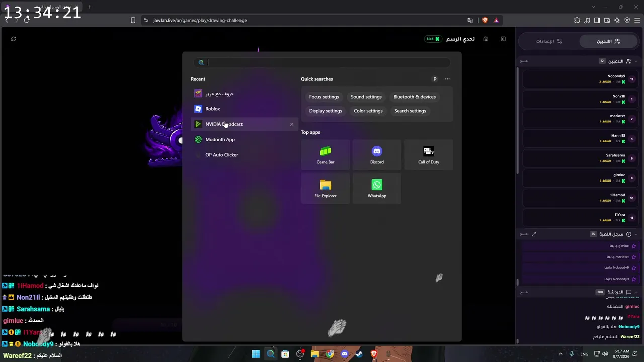Switch the ENG input language
644x362 pixels.
coord(584,354)
